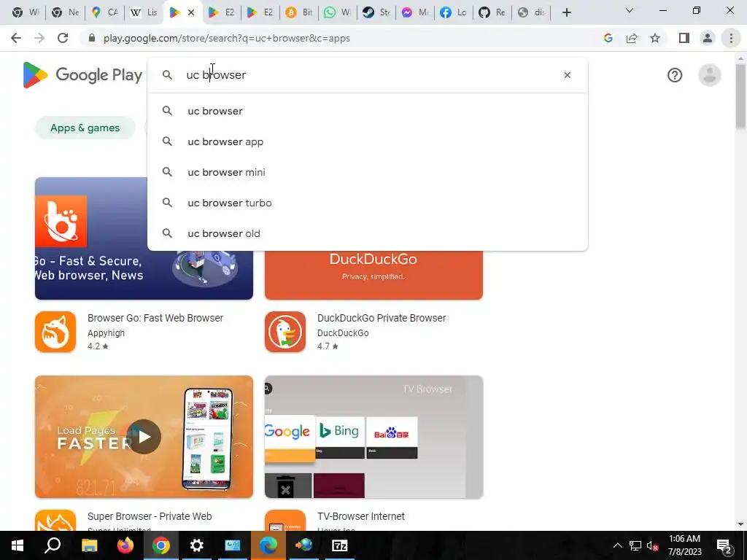Share this page via share icon
This screenshot has width=747, height=560.
632,38
